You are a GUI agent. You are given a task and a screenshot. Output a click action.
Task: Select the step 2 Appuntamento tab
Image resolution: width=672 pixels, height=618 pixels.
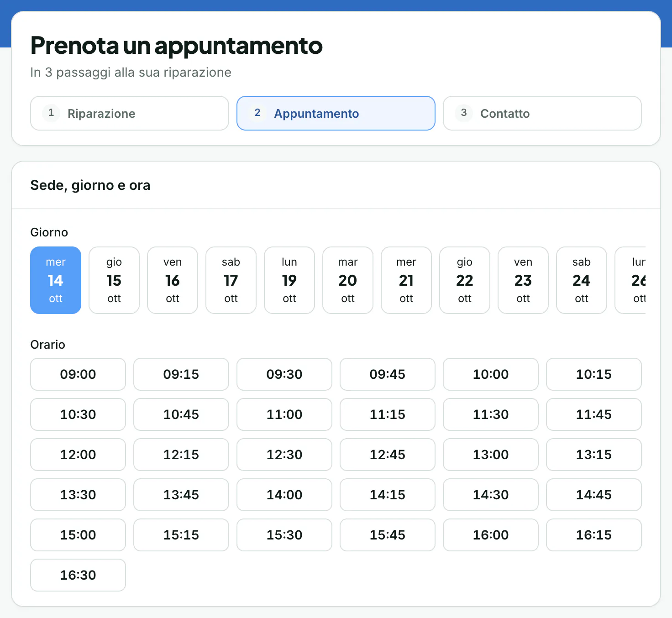click(x=336, y=113)
